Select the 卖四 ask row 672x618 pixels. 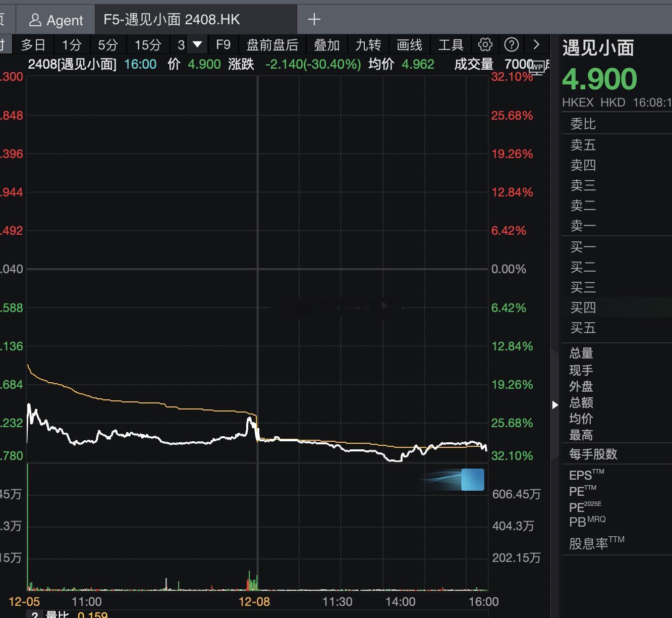point(617,165)
